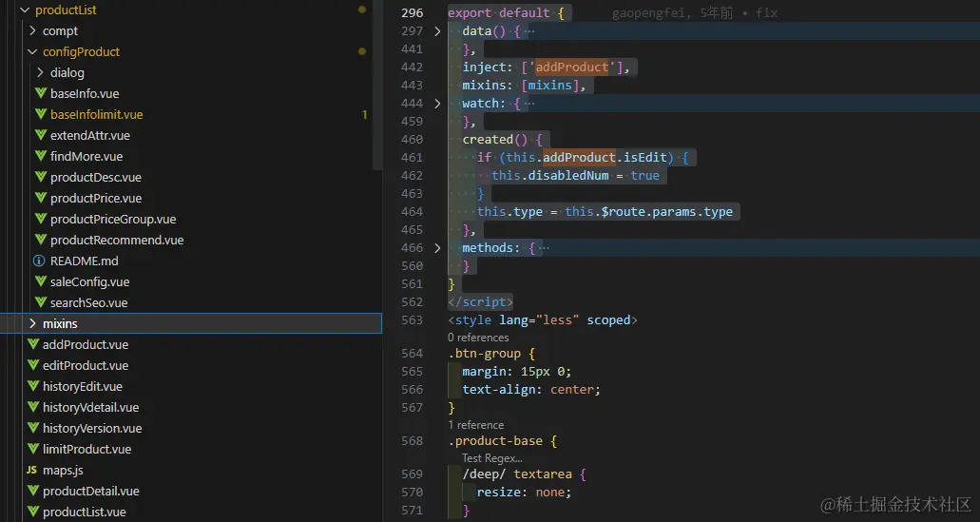Click the JS icon of maps.js
This screenshot has width=980, height=522.
coord(32,470)
